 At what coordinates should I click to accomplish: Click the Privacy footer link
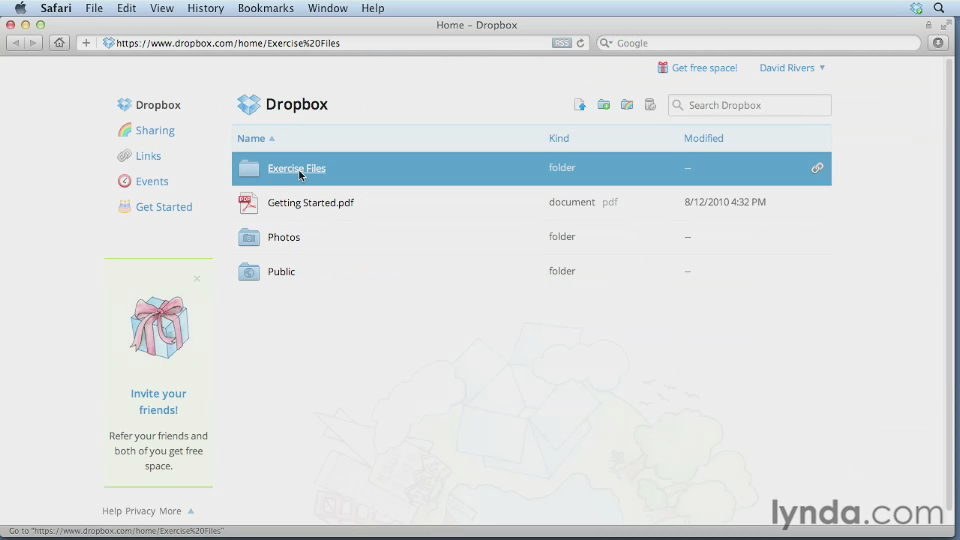click(140, 511)
